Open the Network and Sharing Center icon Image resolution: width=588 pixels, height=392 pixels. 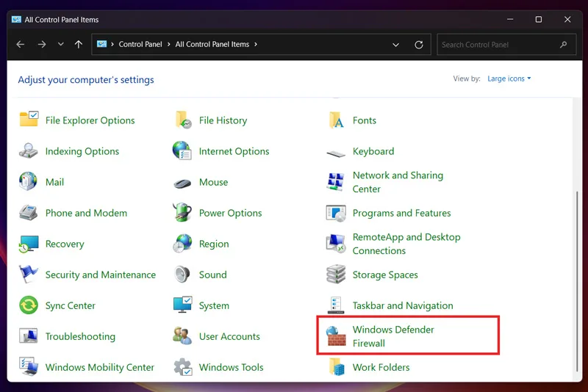335,181
